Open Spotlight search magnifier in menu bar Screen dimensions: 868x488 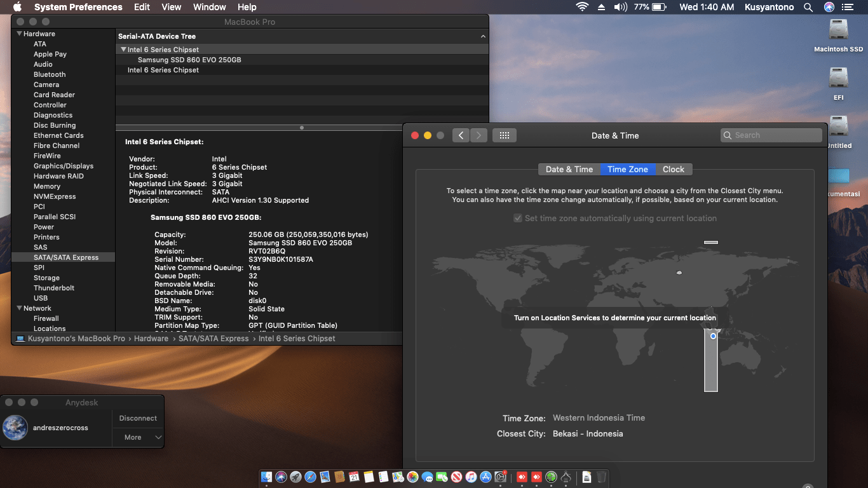[x=808, y=7]
